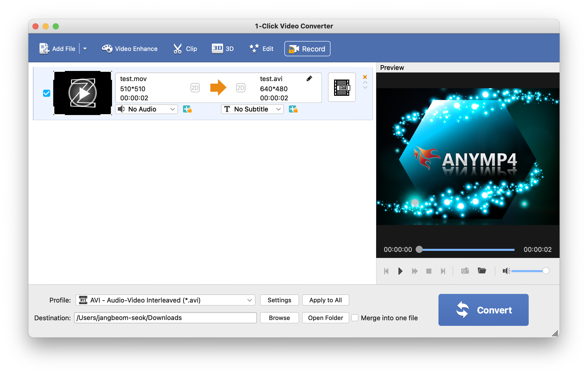Viewport: 588px width, 375px height.
Task: Open the Profile format dropdown
Action: coord(165,300)
